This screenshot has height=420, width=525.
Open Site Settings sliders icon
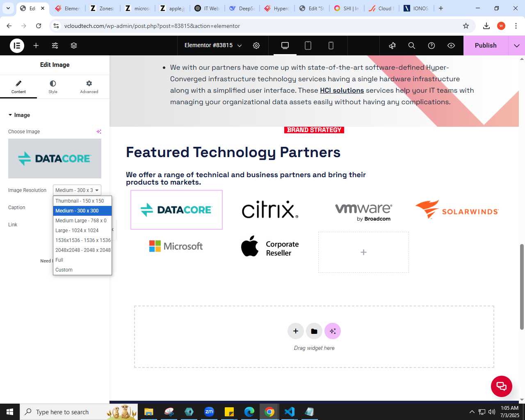[x=55, y=46]
